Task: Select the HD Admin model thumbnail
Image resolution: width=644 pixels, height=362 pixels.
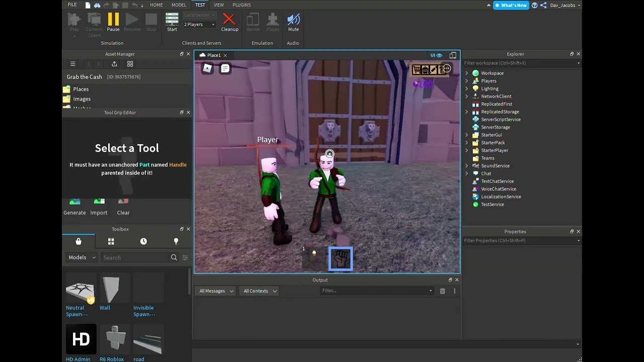Action: [80, 339]
